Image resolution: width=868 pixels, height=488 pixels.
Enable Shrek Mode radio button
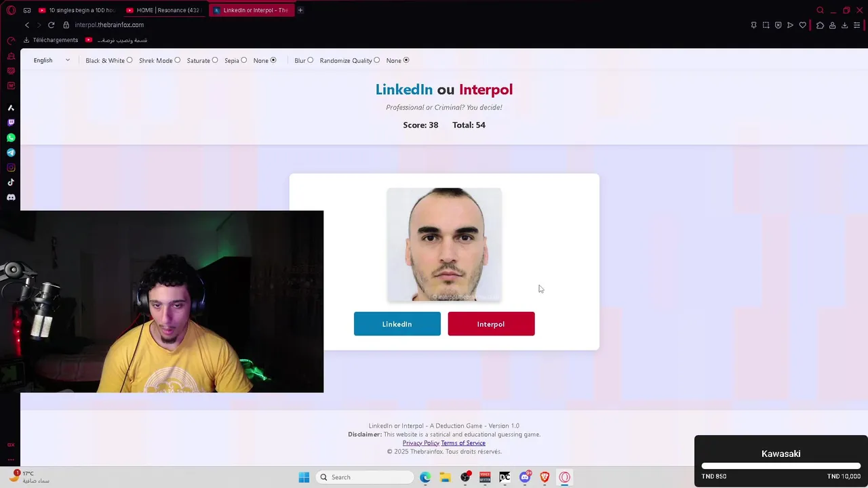click(x=178, y=60)
